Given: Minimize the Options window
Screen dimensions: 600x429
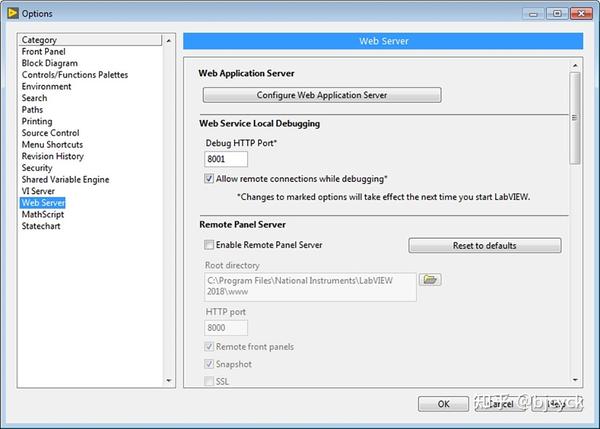Looking at the screenshot, I should 533,14.
